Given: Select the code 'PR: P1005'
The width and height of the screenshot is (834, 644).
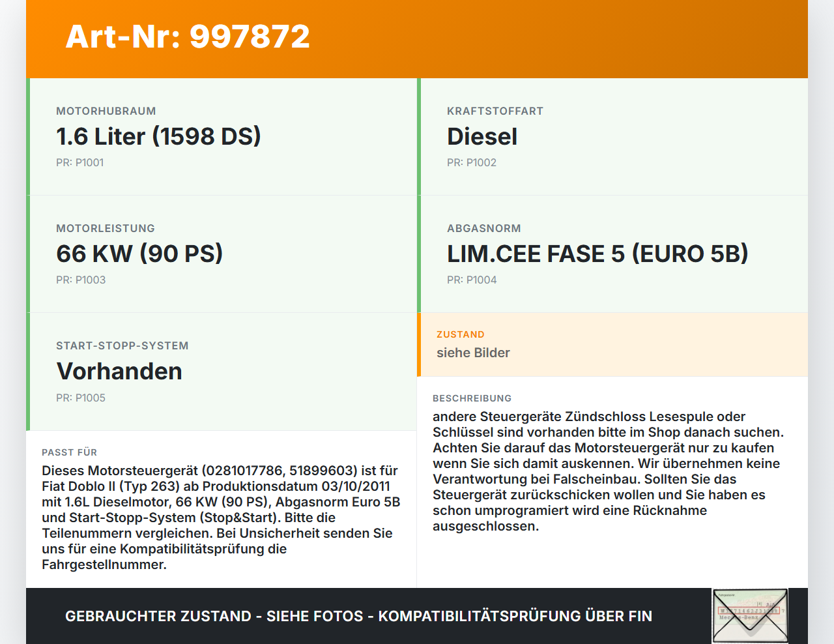Looking at the screenshot, I should [81, 398].
